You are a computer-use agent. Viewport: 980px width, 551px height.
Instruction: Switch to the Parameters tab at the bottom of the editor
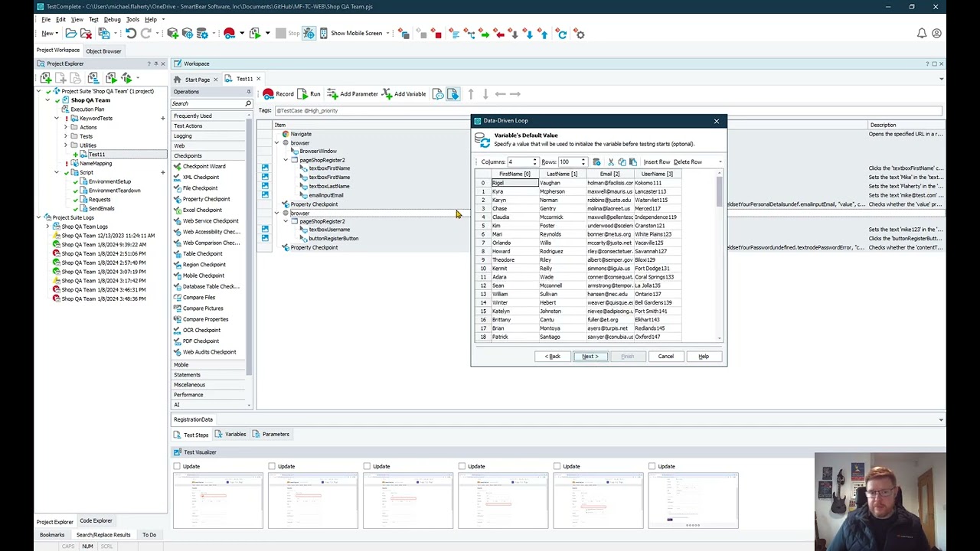[x=270, y=435]
